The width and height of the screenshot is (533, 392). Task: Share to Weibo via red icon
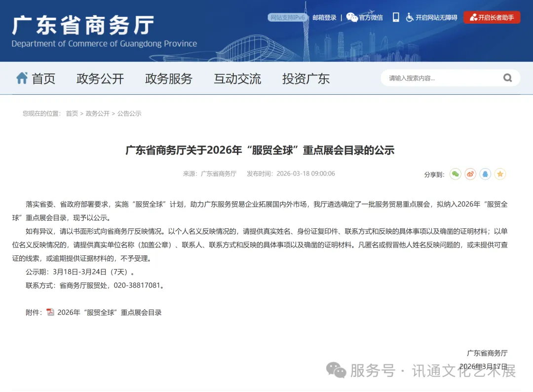470,174
